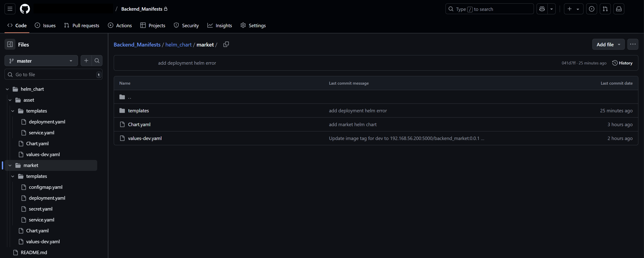
Task: Switch to the Security tab
Action: (186, 25)
